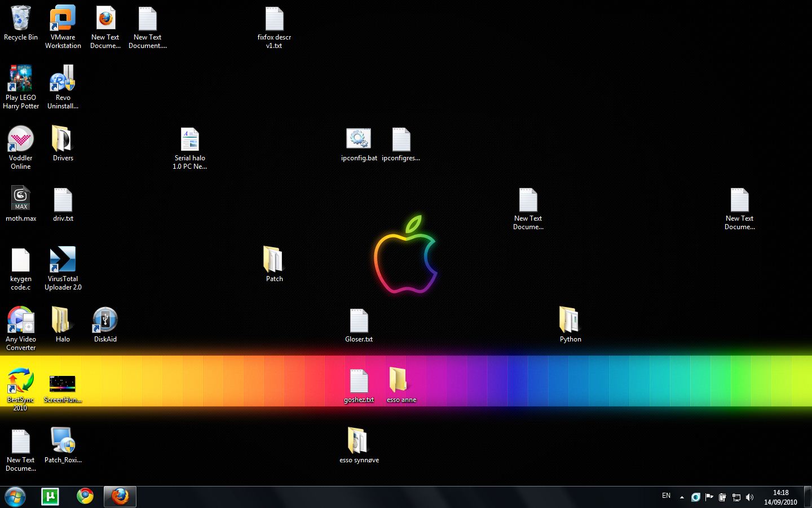
Task: Open the volume speaker tray icon
Action: coord(749,497)
